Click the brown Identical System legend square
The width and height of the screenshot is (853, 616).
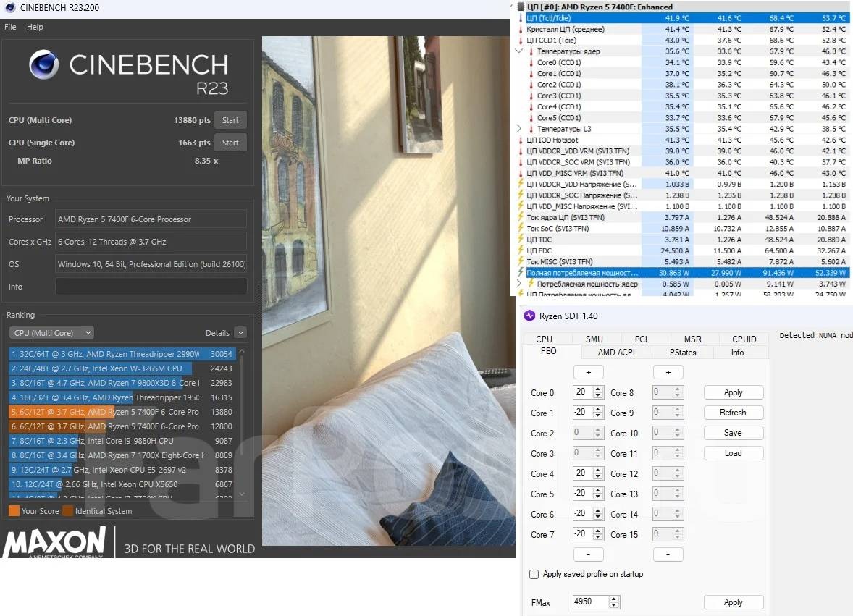tap(67, 510)
